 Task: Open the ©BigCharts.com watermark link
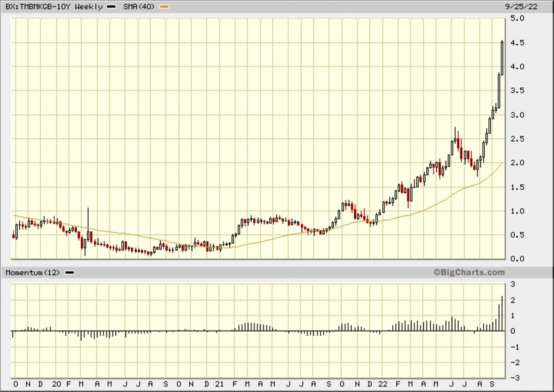pos(469,273)
